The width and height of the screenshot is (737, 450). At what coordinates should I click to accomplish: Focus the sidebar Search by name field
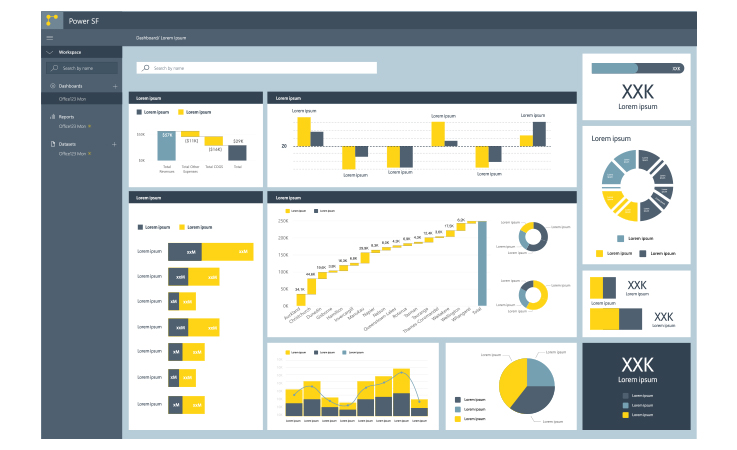pyautogui.click(x=82, y=68)
